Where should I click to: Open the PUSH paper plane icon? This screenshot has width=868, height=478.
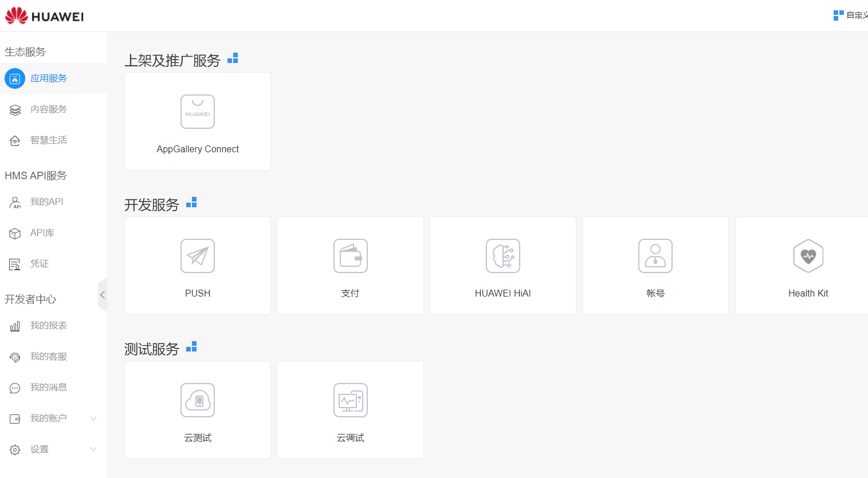tap(198, 256)
